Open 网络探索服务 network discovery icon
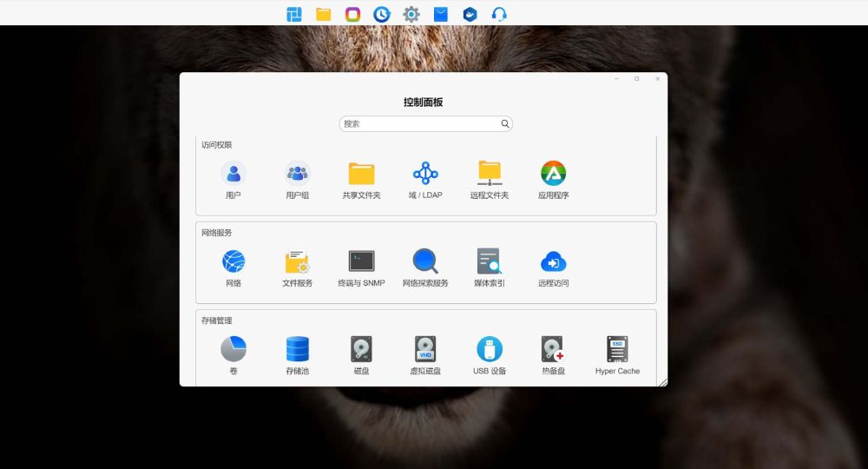 point(425,261)
